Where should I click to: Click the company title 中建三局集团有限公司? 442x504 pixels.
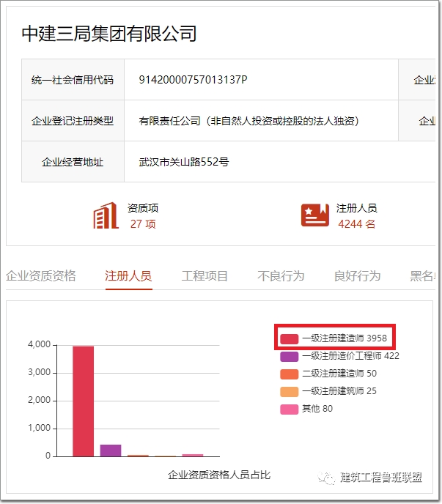pyautogui.click(x=109, y=34)
